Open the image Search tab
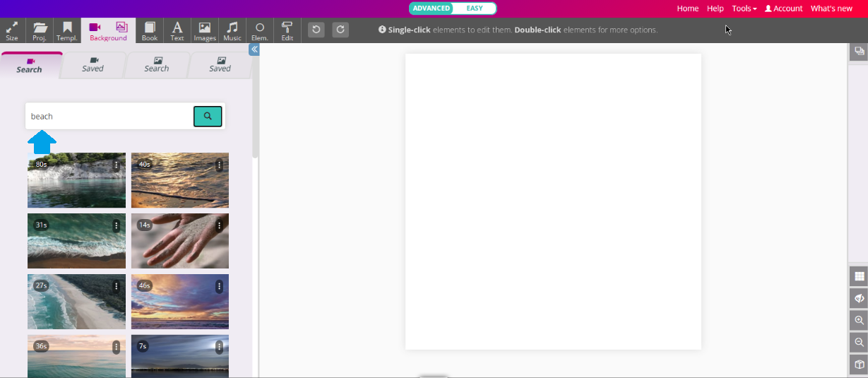Viewport: 868px width, 378px height. pyautogui.click(x=157, y=65)
